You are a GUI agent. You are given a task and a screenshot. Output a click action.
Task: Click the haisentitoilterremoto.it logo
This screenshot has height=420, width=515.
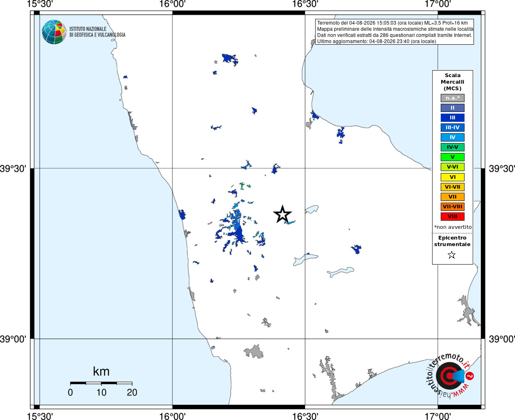pyautogui.click(x=450, y=377)
